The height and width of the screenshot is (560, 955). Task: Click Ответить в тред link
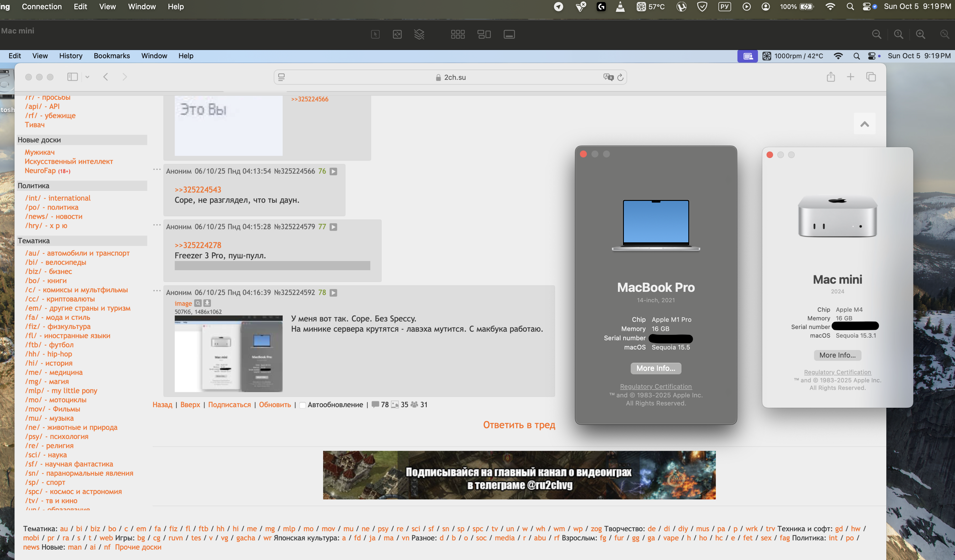point(519,425)
